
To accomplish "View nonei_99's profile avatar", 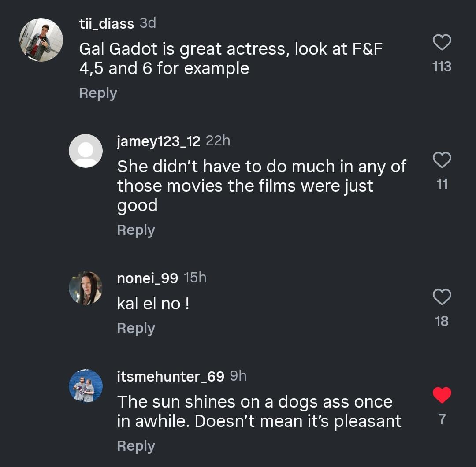I will (x=86, y=288).
